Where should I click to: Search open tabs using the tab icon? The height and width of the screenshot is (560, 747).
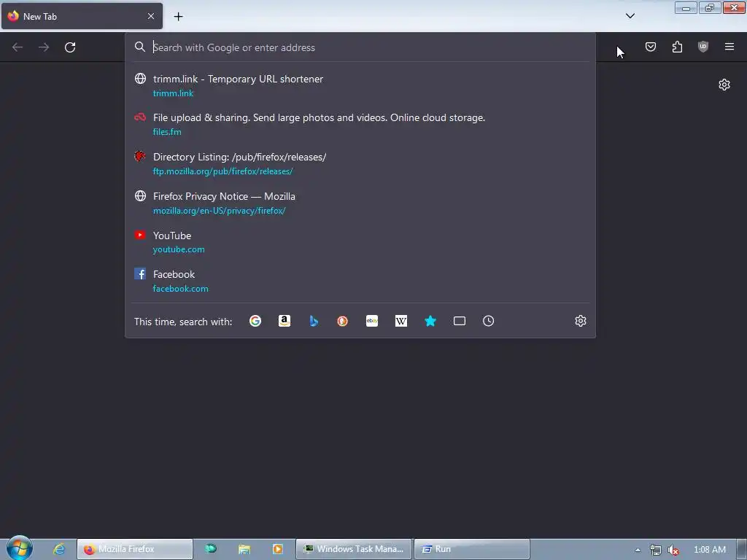click(x=460, y=321)
